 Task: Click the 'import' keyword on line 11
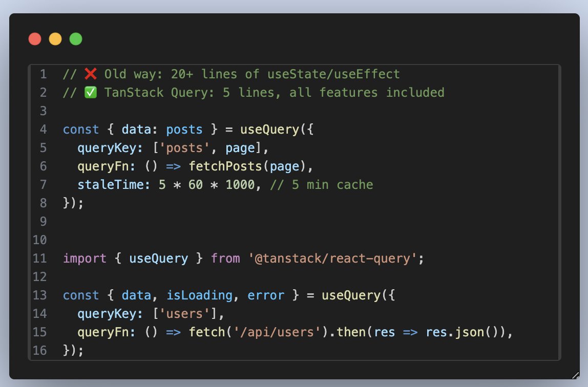[85, 258]
